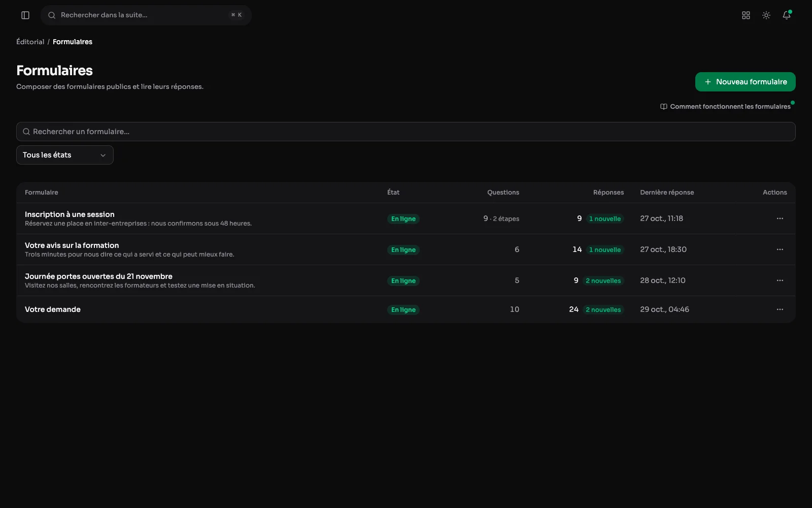The image size is (812, 508).
Task: Toggle the sidebar panel icon
Action: tap(25, 15)
